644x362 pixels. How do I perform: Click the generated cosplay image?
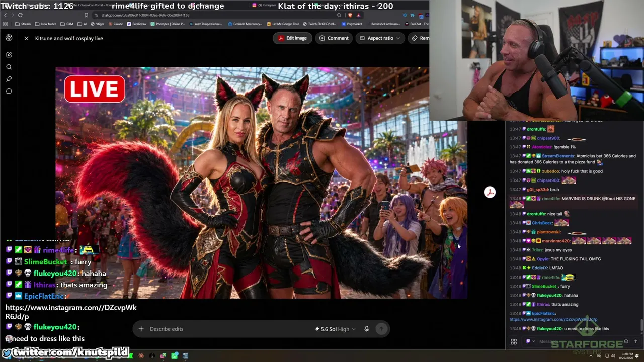[x=261, y=183]
